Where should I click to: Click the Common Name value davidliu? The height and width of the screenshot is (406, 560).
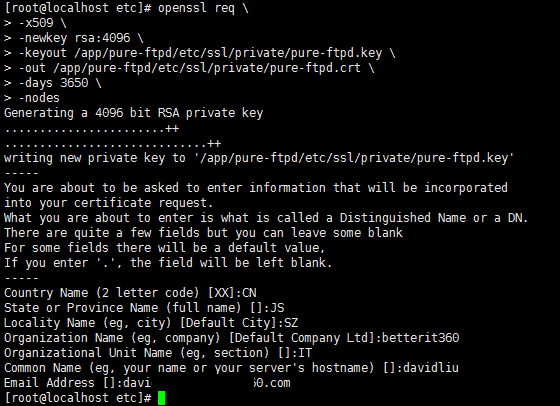[431, 368]
